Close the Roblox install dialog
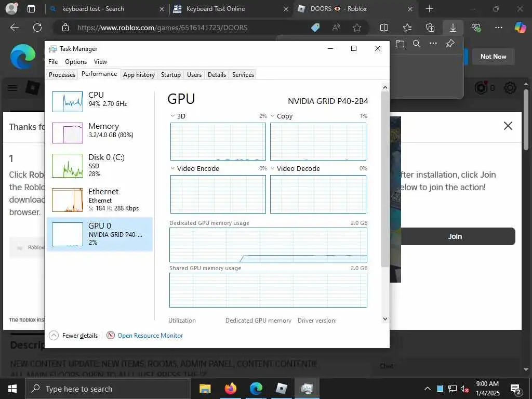The height and width of the screenshot is (399, 532). tap(508, 126)
